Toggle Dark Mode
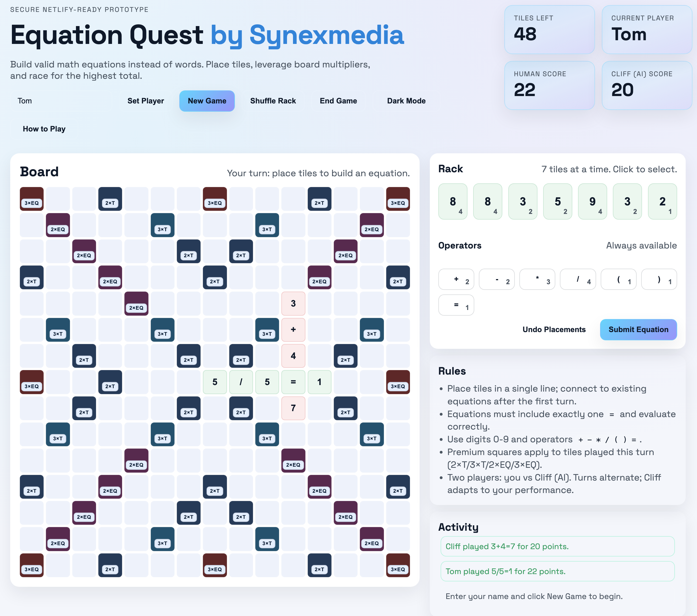697x616 pixels. pos(406,101)
